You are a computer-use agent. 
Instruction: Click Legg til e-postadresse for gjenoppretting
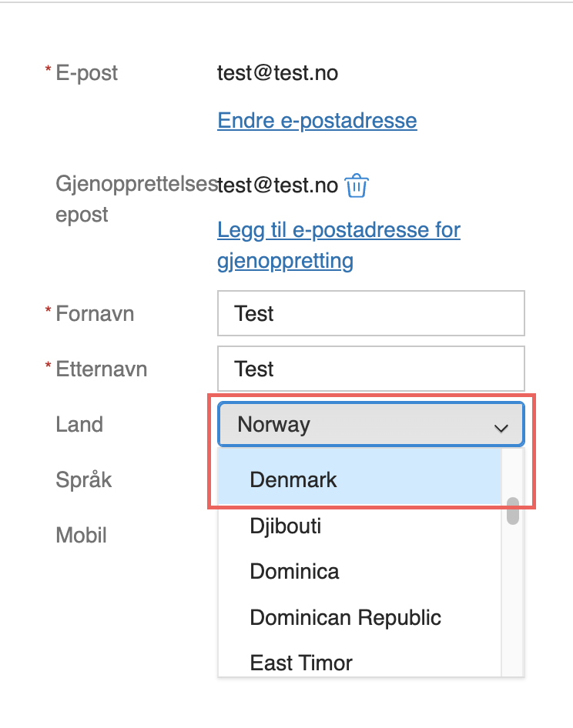point(339,245)
